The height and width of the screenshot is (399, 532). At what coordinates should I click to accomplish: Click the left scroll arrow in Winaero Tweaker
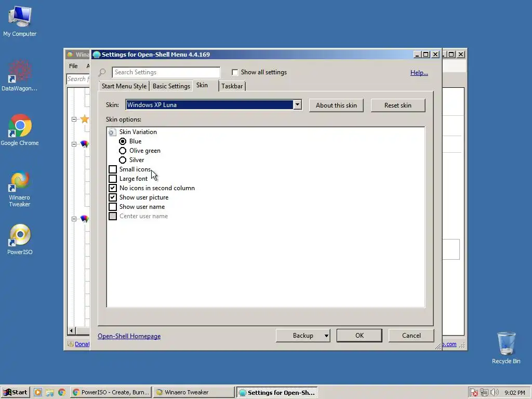tap(71, 330)
